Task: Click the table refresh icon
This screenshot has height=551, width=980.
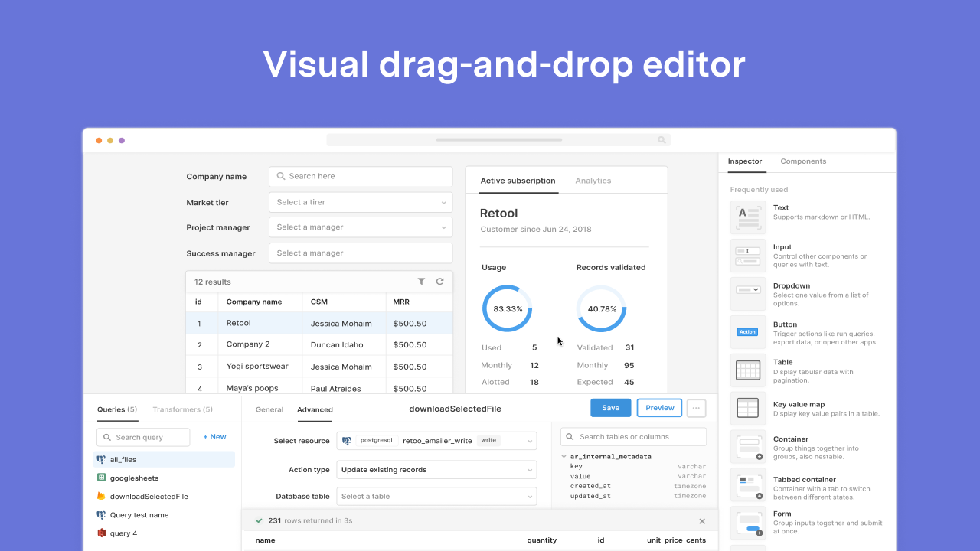Action: pyautogui.click(x=440, y=282)
